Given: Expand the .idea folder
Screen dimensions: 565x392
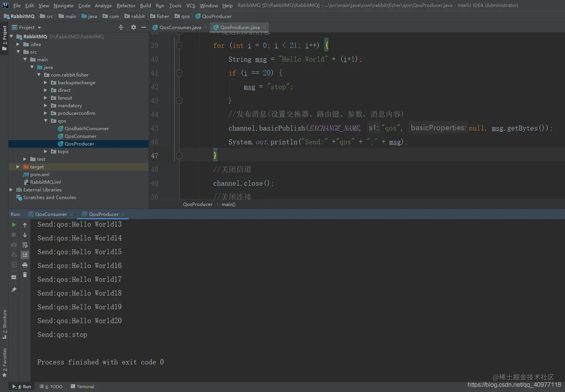Looking at the screenshot, I should point(18,44).
